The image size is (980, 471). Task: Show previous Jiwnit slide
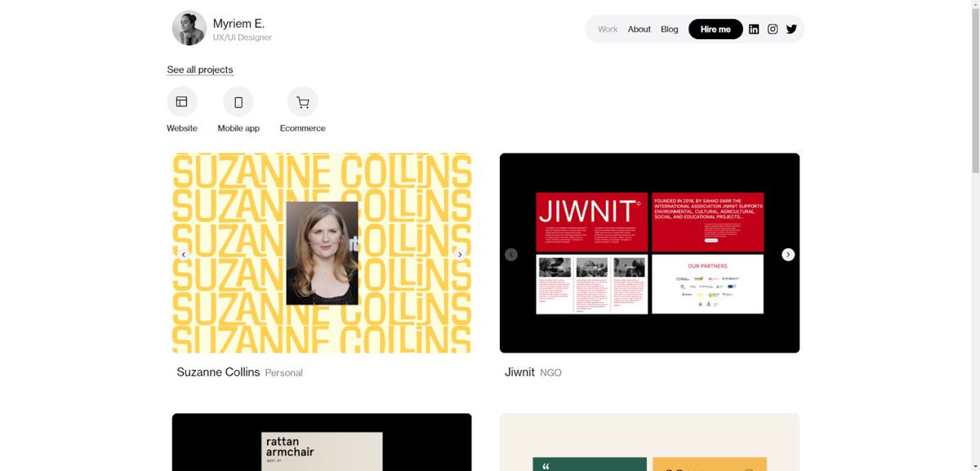511,255
